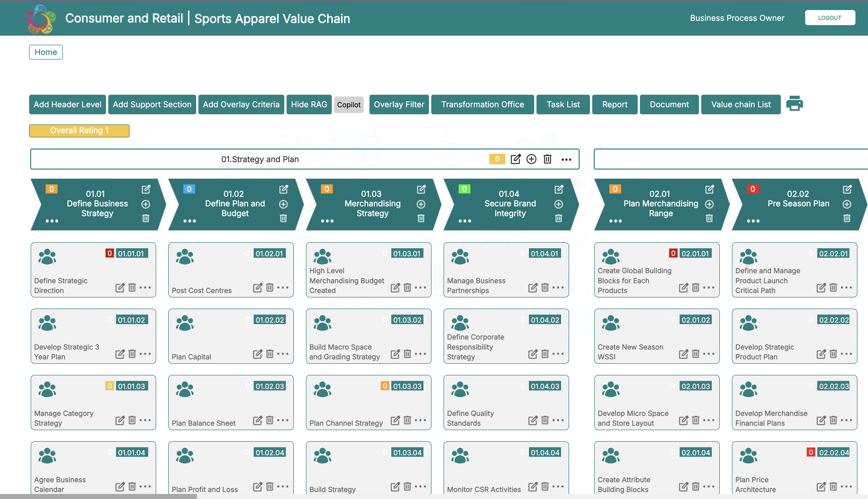Edit the Plan Price Architecture card
Viewport: 868px width, 499px height.
(822, 487)
